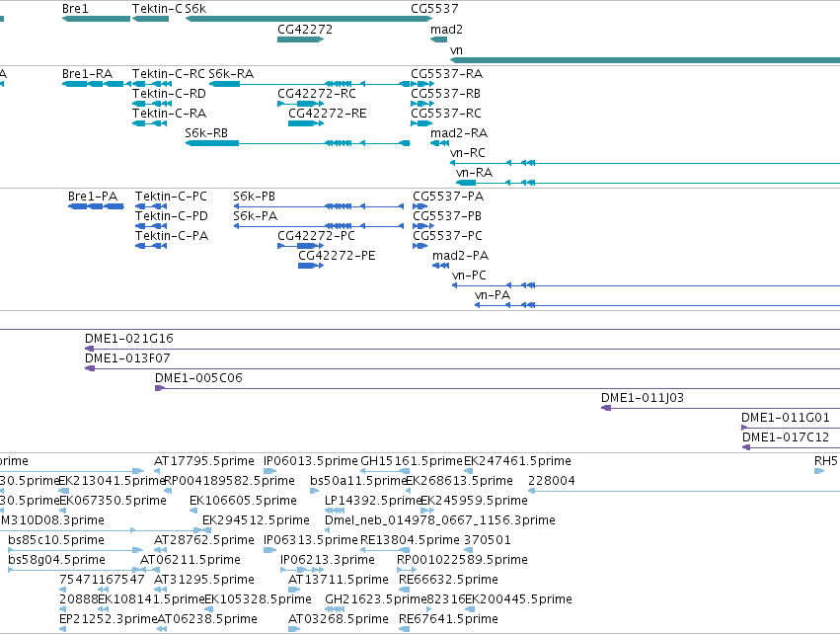Select EST RP004189582.5prime
The image size is (840, 634).
[x=229, y=481]
